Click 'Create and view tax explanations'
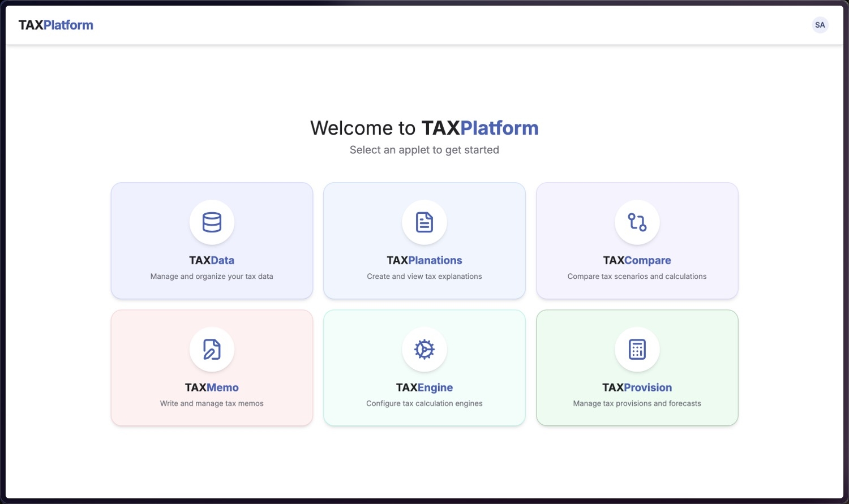Viewport: 849px width, 504px height. [424, 277]
